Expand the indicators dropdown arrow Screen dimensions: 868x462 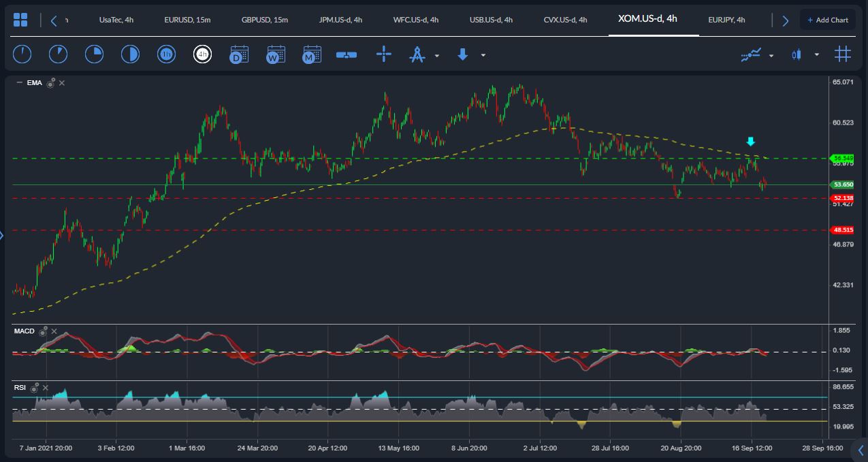[x=771, y=55]
